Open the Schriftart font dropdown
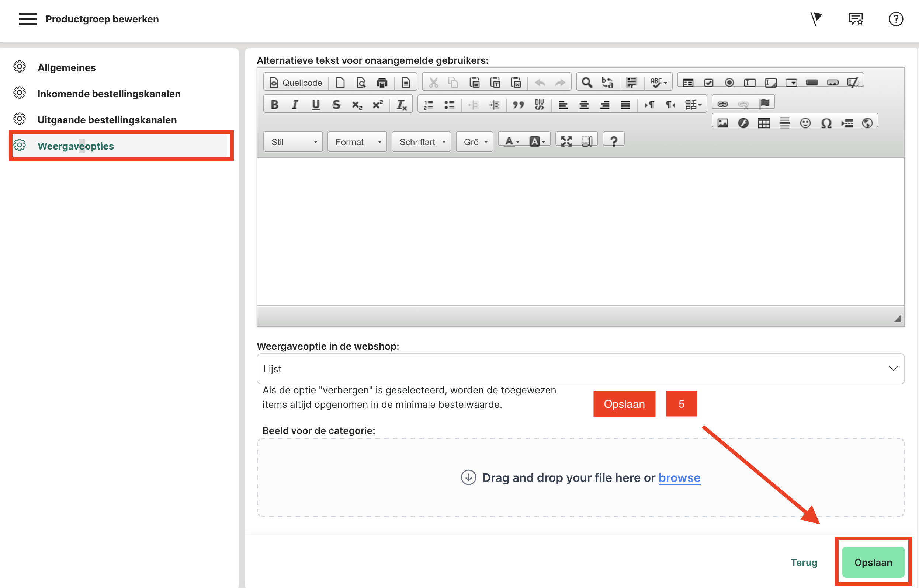 422,142
